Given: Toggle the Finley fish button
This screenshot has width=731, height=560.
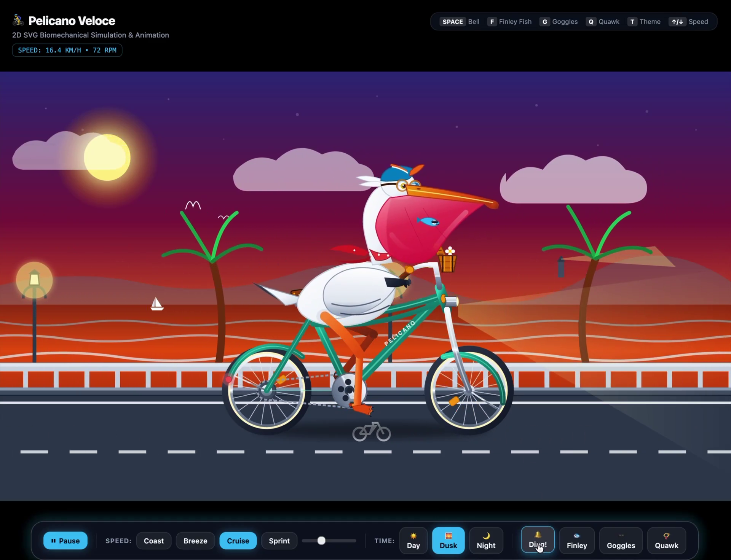Looking at the screenshot, I should click(x=577, y=540).
